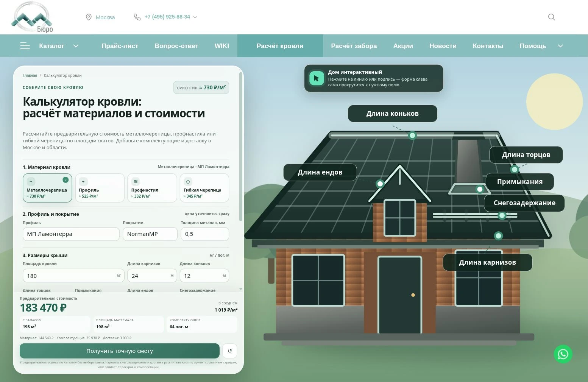Click the Примыкания house label
The image size is (588, 382).
(x=520, y=182)
